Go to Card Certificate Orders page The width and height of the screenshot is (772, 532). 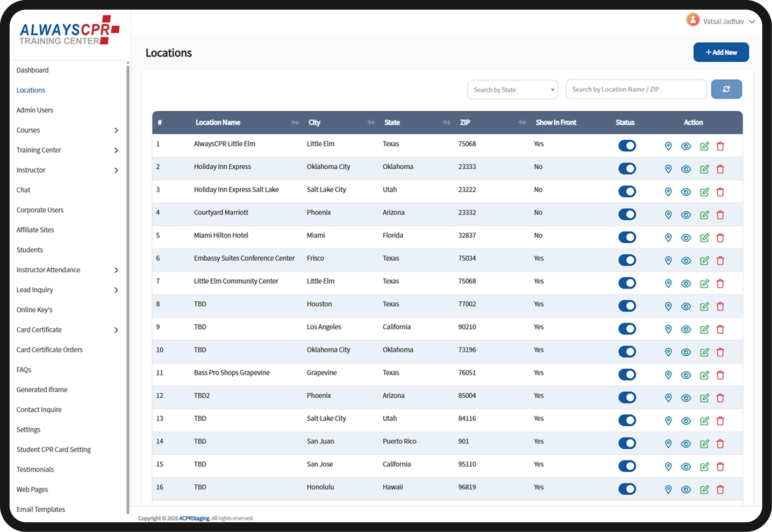(49, 350)
